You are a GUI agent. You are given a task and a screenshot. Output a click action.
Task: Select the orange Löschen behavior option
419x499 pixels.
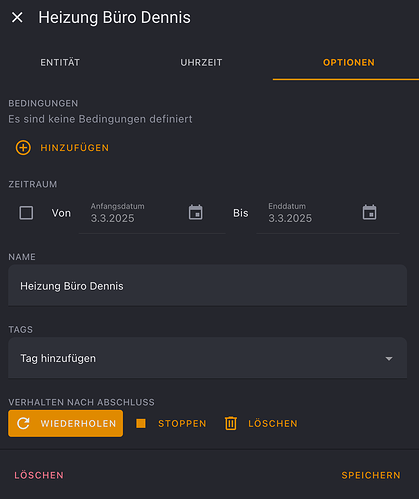[261, 423]
